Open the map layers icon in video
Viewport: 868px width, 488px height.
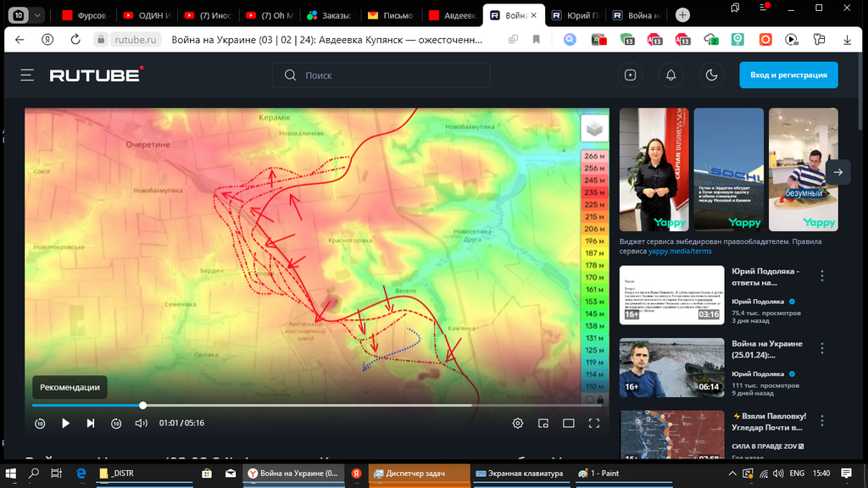[594, 129]
